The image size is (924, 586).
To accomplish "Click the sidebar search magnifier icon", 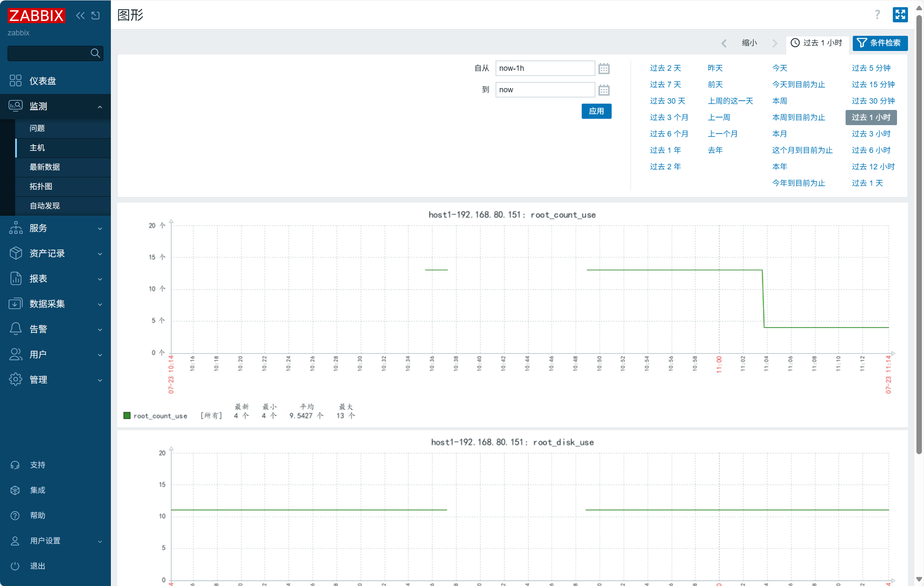I will coord(95,53).
